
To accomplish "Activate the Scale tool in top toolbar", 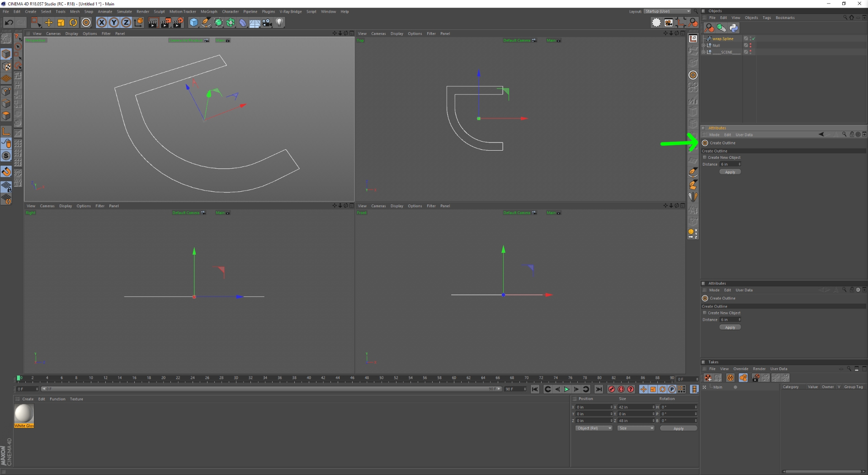I will coord(61,22).
